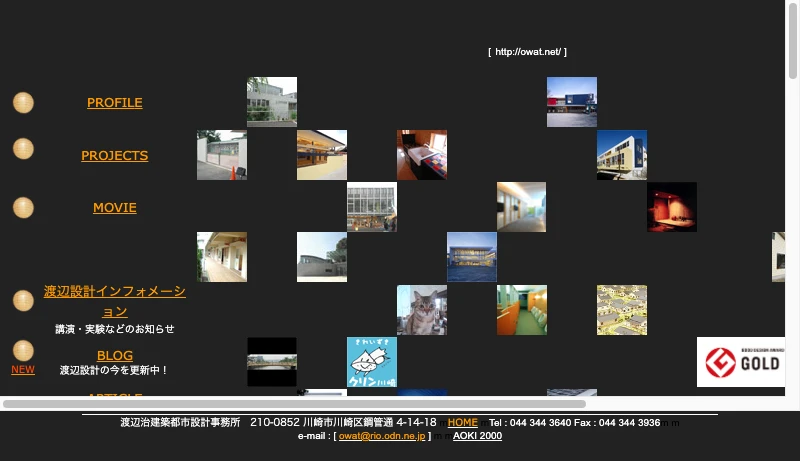800x461 pixels.
Task: Open the blue and red building at dusk thumbnail
Action: [572, 102]
